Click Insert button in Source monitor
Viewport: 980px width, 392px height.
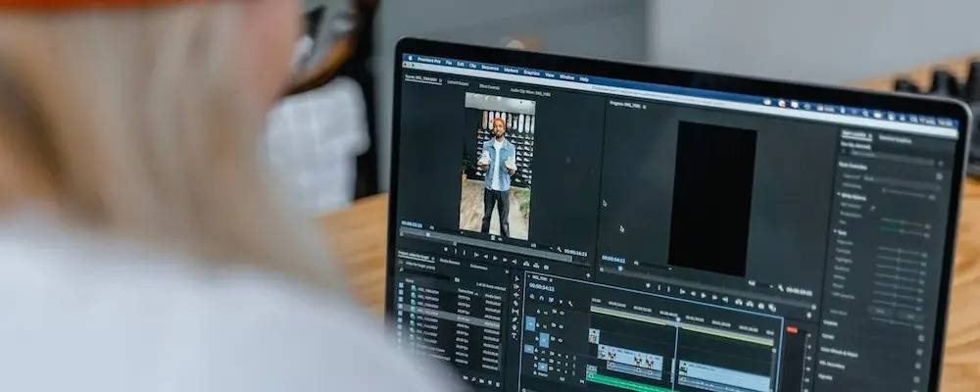point(526,264)
